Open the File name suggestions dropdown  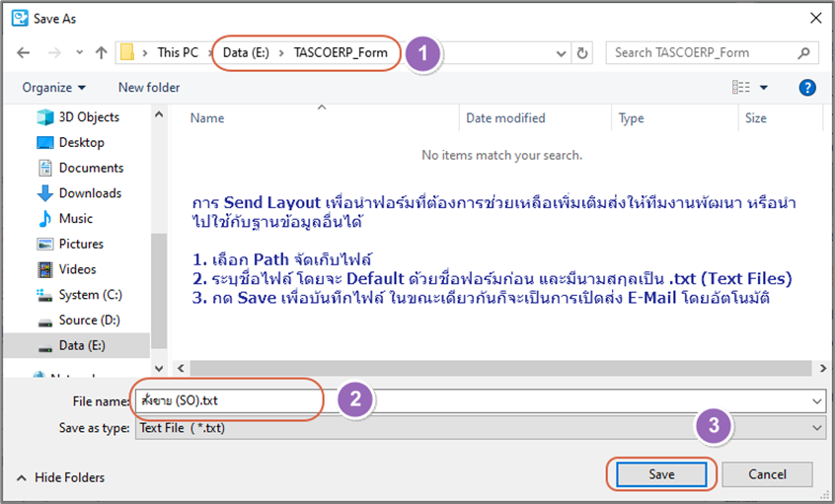point(815,401)
